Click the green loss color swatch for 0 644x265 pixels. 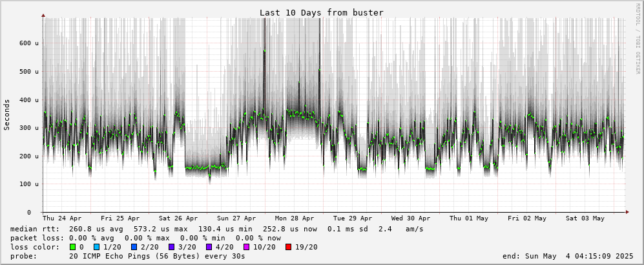[x=72, y=248]
